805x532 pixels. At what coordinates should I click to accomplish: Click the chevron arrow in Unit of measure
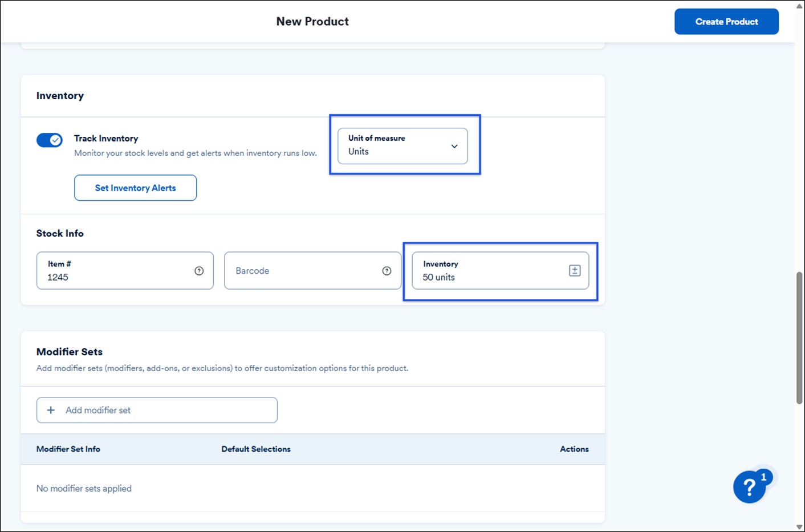coord(454,146)
